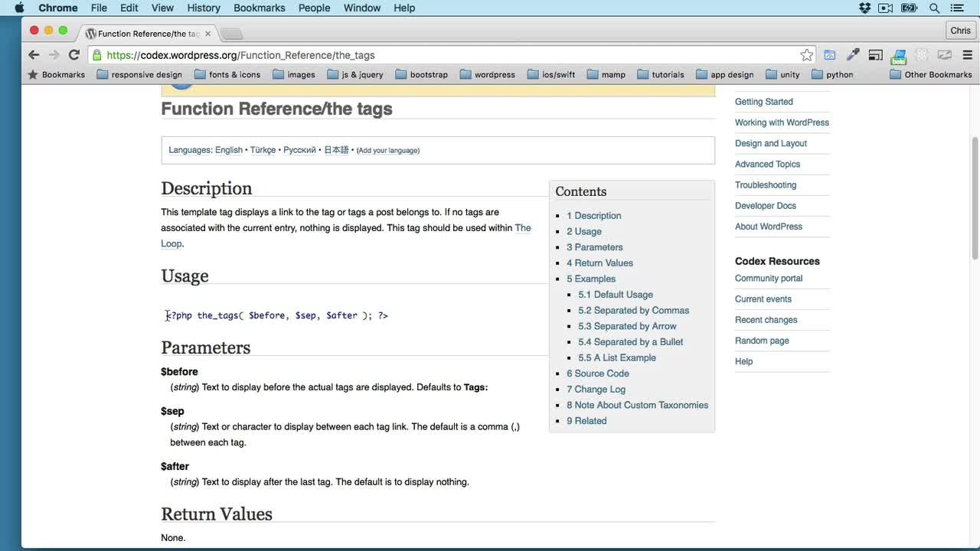Close the Function Reference tab
Image resolution: width=980 pixels, height=551 pixels.
click(x=207, y=34)
